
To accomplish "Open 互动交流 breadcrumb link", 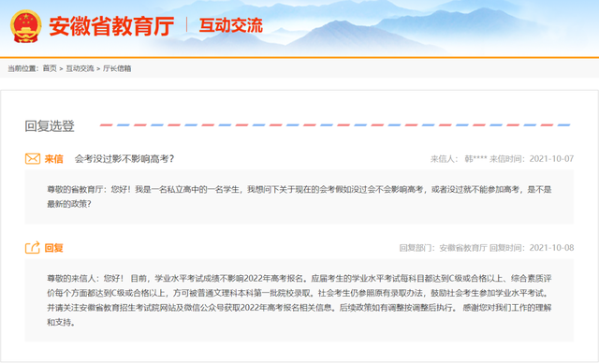I will pos(80,68).
